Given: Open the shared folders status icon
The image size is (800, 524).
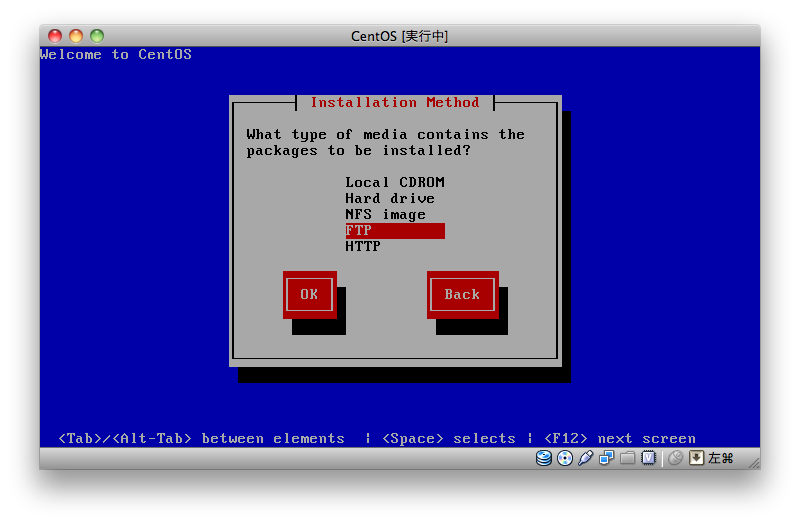Looking at the screenshot, I should click(x=628, y=458).
